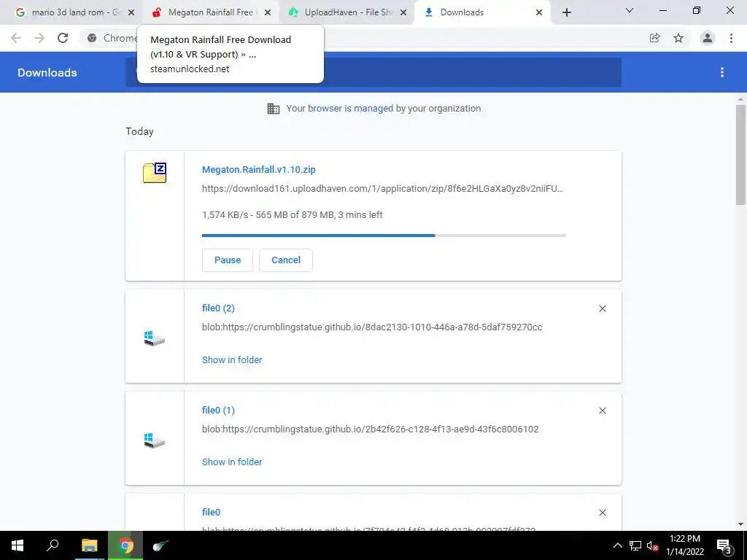
Task: Click the download speed status text
Action: pyautogui.click(x=292, y=215)
